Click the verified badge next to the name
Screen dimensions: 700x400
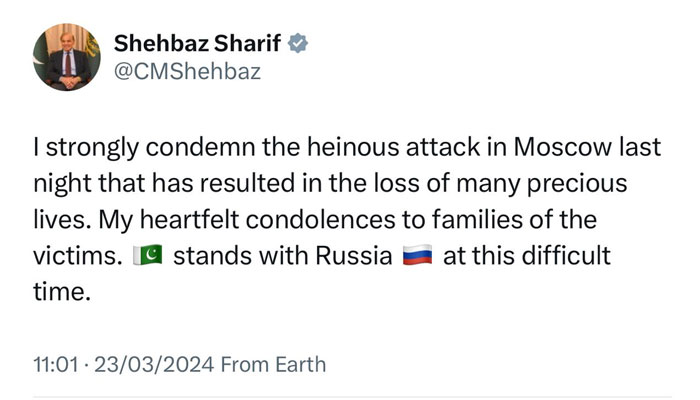(298, 44)
